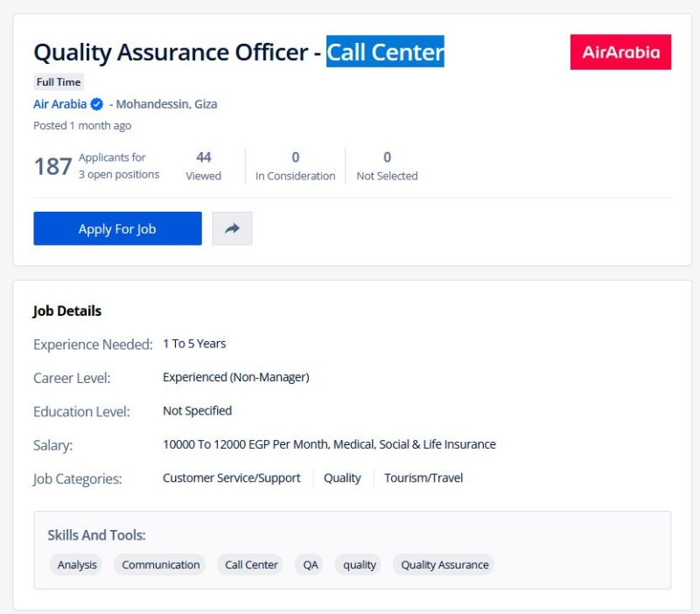The image size is (700, 614).
Task: Click the 'Not Specified' education value
Action: 198,411
